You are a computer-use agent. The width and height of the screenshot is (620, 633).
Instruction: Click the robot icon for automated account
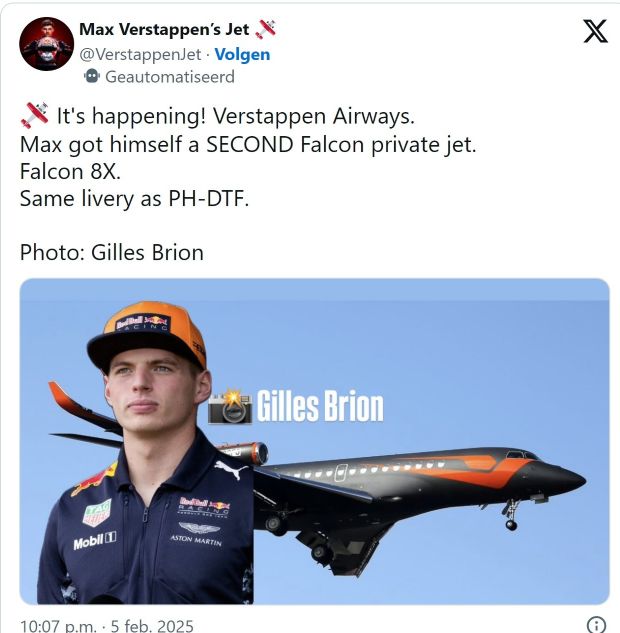pyautogui.click(x=92, y=76)
